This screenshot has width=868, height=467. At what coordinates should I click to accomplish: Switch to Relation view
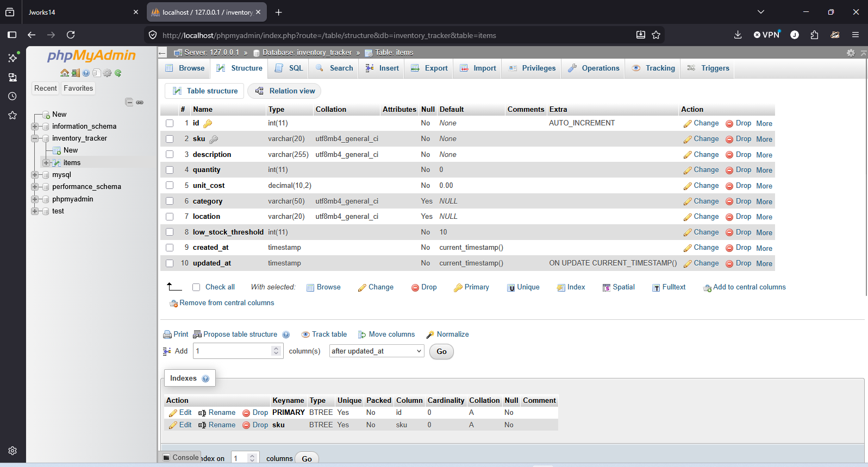285,91
